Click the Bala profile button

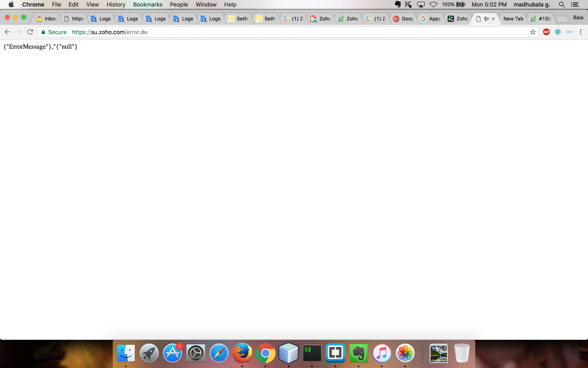[578, 18]
